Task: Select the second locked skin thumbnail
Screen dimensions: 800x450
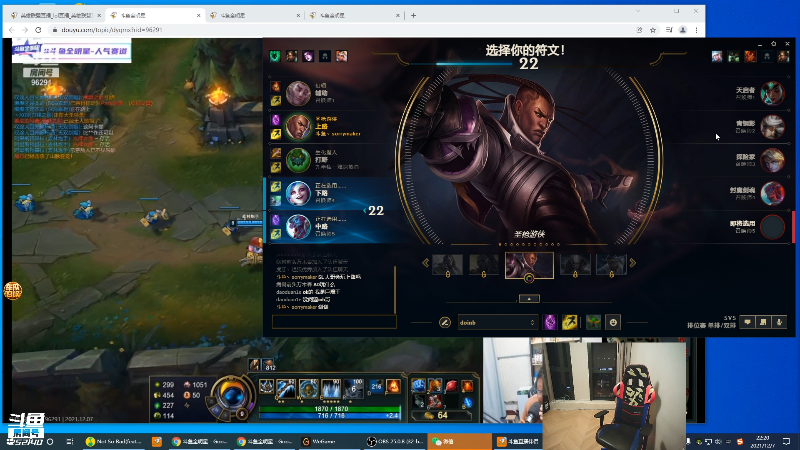Action: (484, 265)
